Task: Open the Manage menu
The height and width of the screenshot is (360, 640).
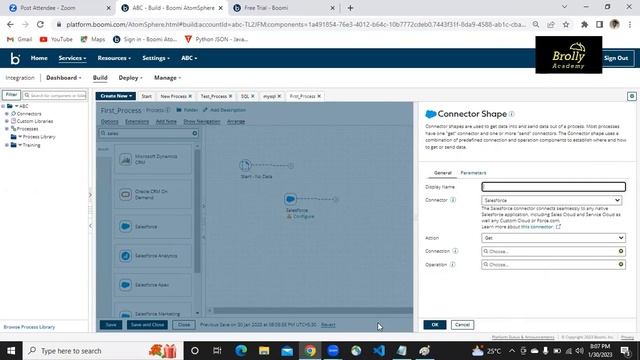Action: pyautogui.click(x=167, y=78)
